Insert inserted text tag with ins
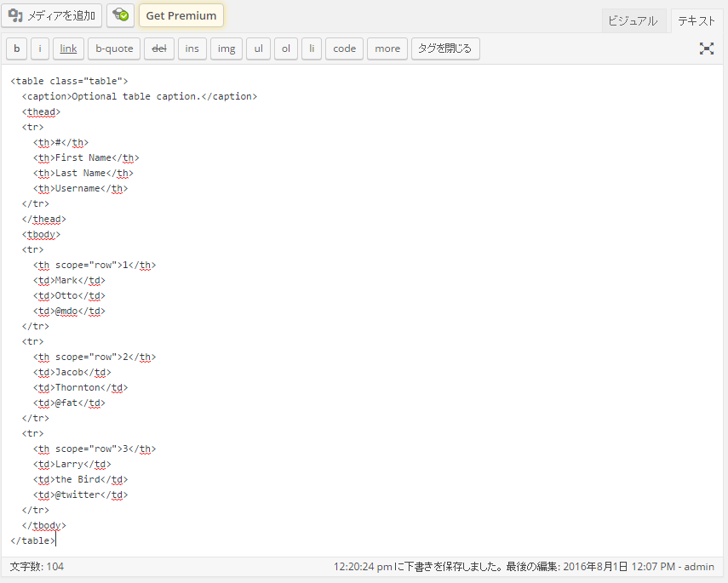Image resolution: width=728 pixels, height=583 pixels. click(192, 49)
